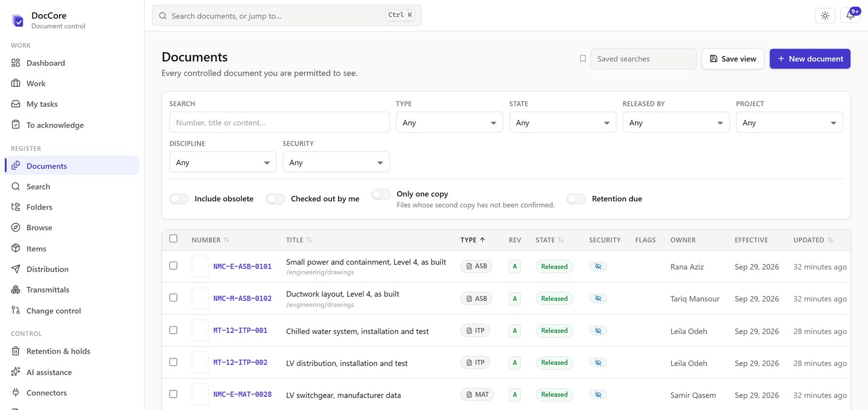
Task: Click the TYPE column sort arrow
Action: [482, 240]
